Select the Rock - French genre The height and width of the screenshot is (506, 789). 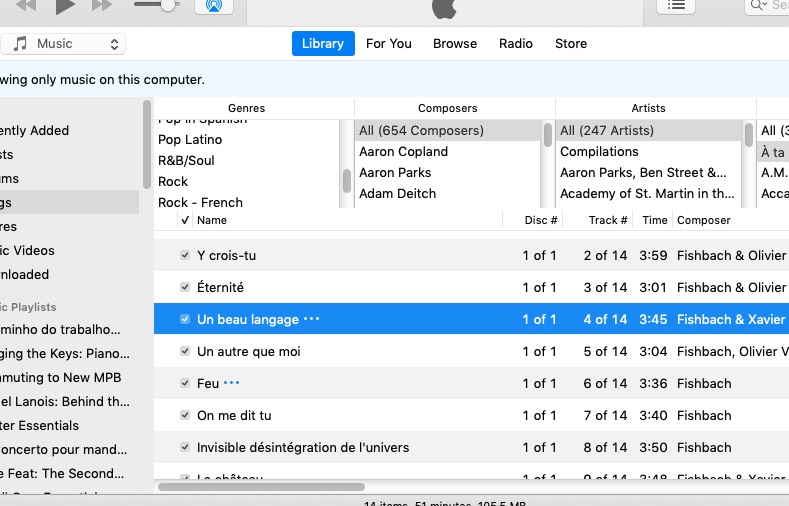200,202
